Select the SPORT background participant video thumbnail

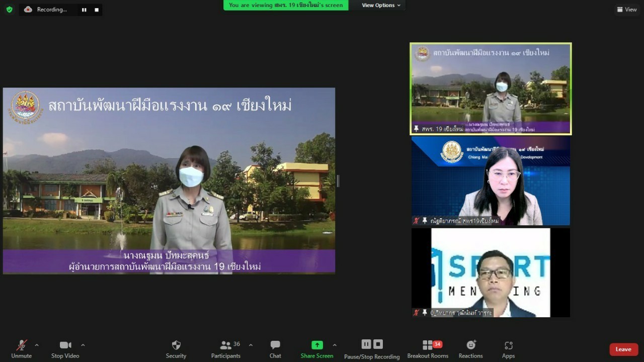click(x=491, y=273)
